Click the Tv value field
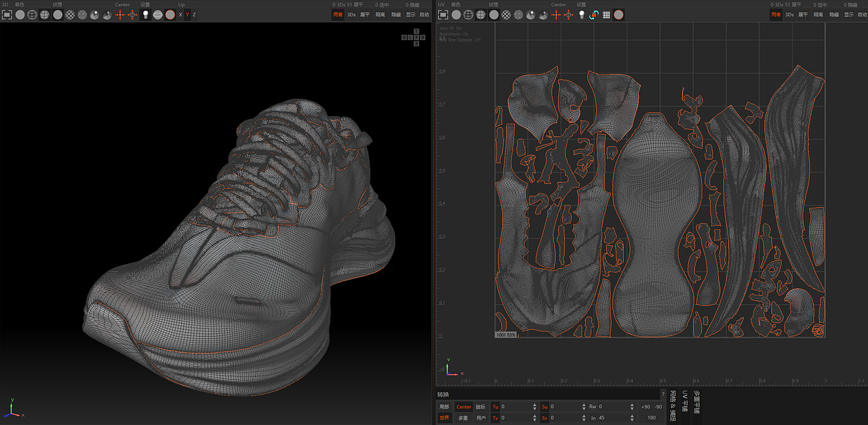868x425 pixels. pos(519,418)
